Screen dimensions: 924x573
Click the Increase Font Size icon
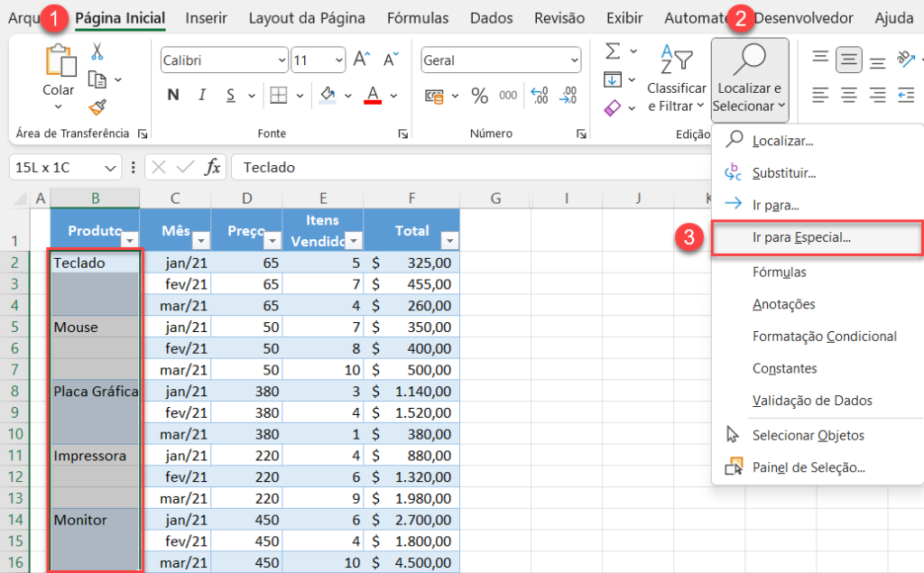coord(361,60)
